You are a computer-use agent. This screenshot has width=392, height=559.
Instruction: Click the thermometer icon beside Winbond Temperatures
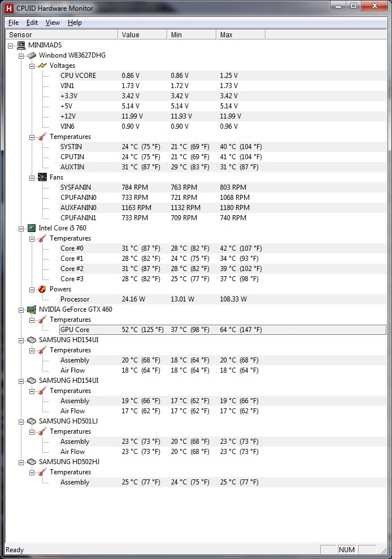[42, 137]
